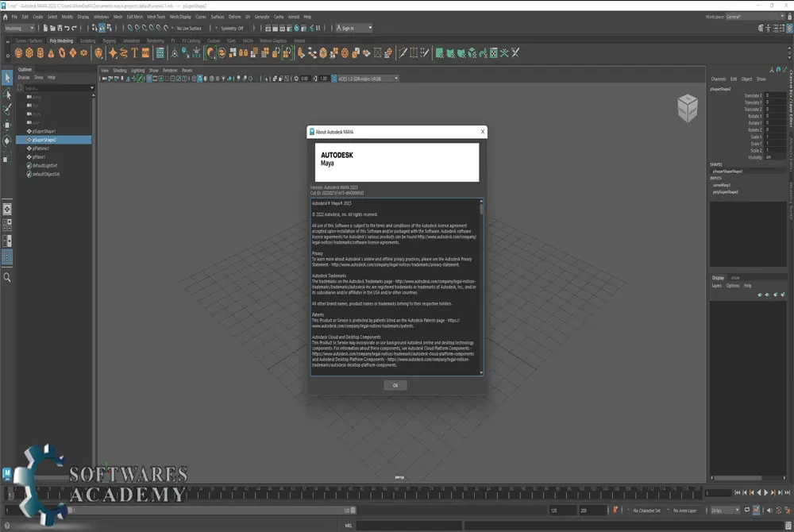Create a new scene with the New file icon
This screenshot has height=532, width=794.
45,28
